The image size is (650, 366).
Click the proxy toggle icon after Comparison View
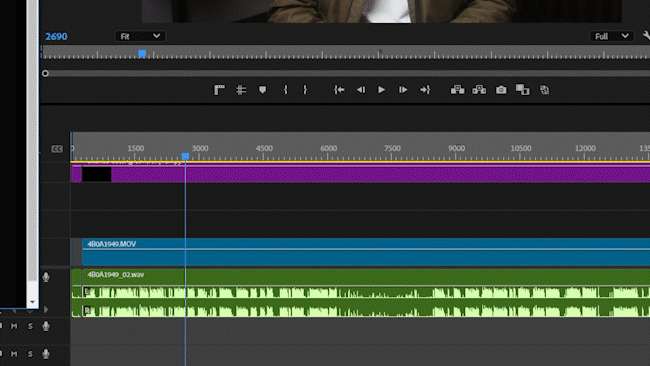click(544, 90)
